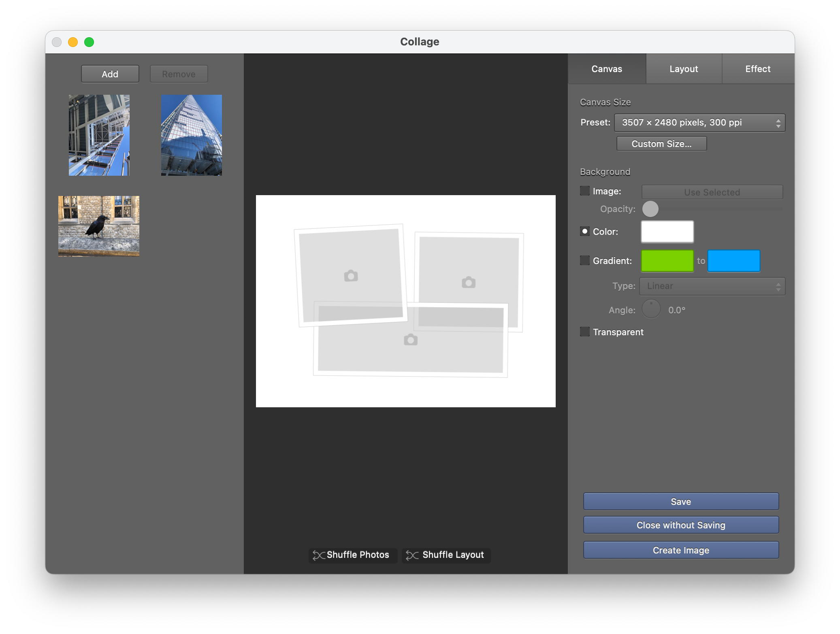The height and width of the screenshot is (634, 840).
Task: Select the Color radio button
Action: [585, 231]
